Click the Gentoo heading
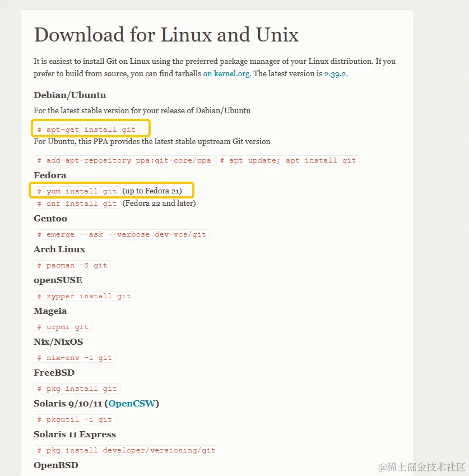 coord(50,218)
